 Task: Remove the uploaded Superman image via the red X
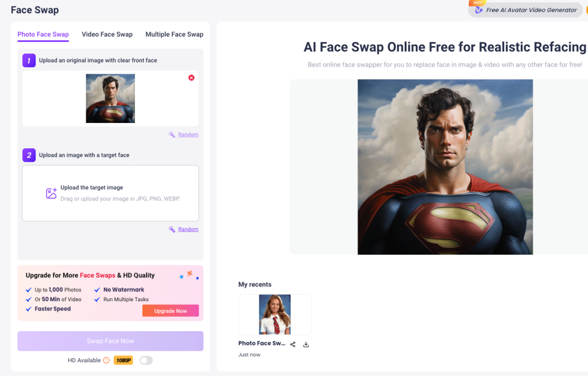(x=191, y=77)
